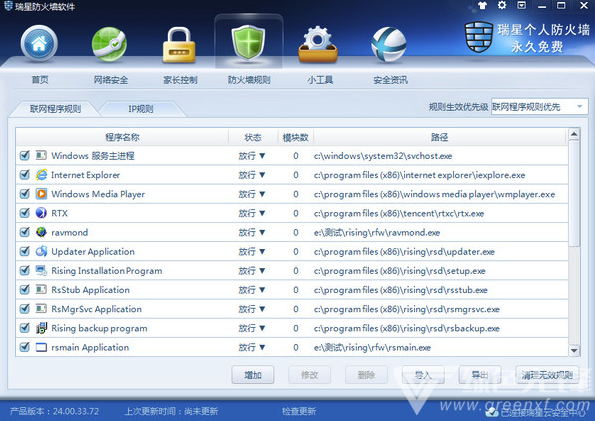Open the 网络安全 globe icon
The height and width of the screenshot is (421, 595).
(x=109, y=44)
